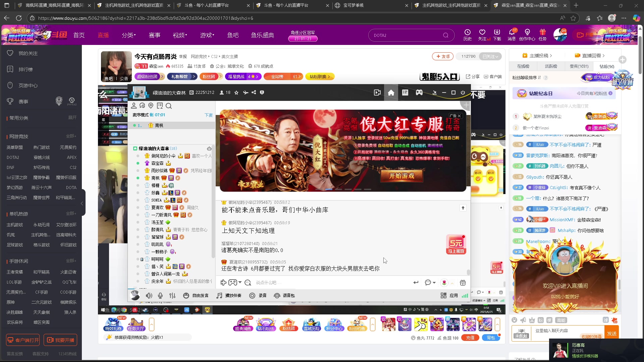Toggle 自由发言 free speech mode
644x362 pixels.
196,296
